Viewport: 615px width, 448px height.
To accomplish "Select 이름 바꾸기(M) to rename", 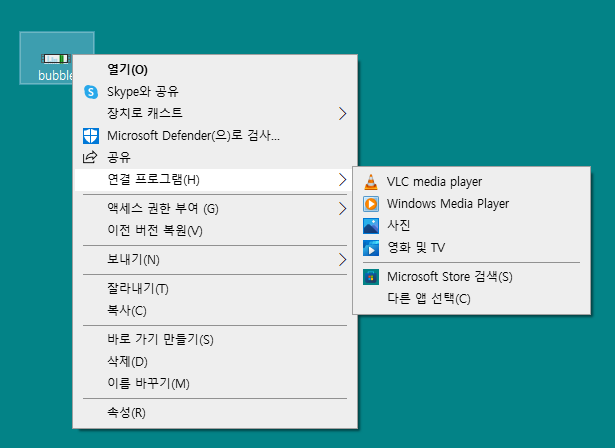I will pos(215,384).
